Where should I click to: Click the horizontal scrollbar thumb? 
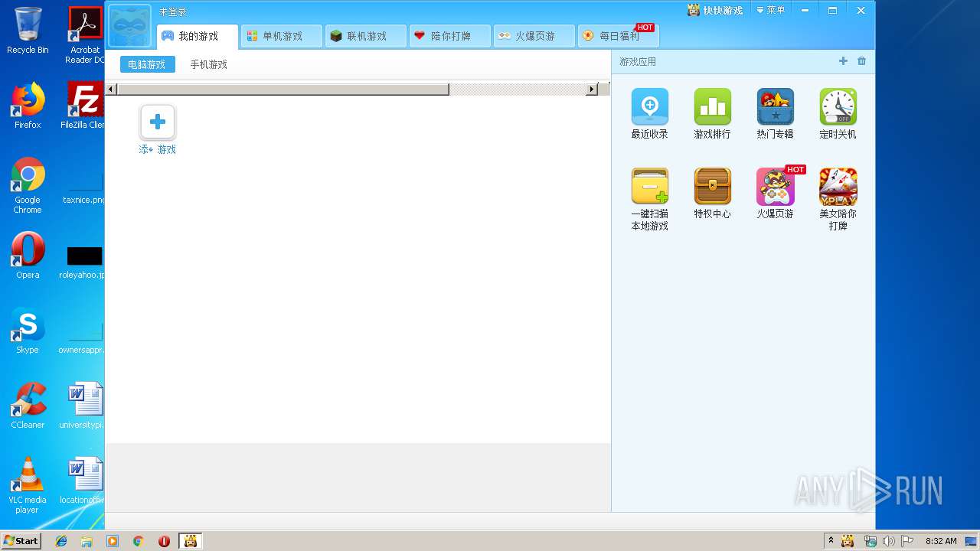click(283, 90)
